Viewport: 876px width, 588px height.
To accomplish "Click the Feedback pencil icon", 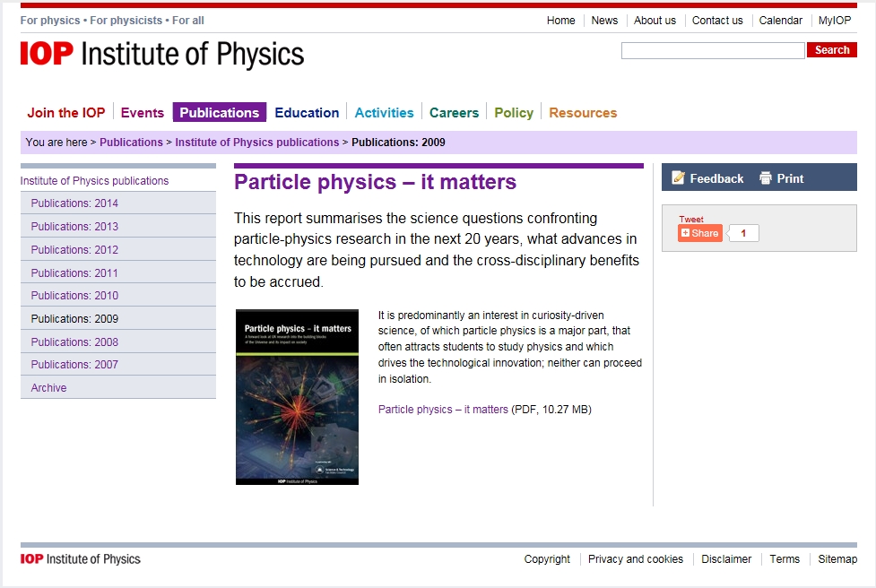I will (x=678, y=178).
